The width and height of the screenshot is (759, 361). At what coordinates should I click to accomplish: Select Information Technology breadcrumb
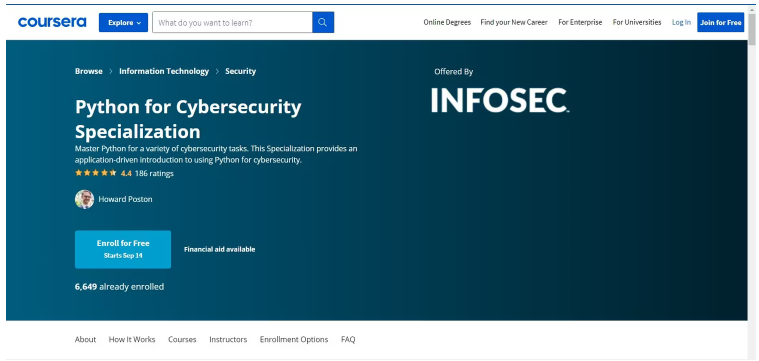164,71
